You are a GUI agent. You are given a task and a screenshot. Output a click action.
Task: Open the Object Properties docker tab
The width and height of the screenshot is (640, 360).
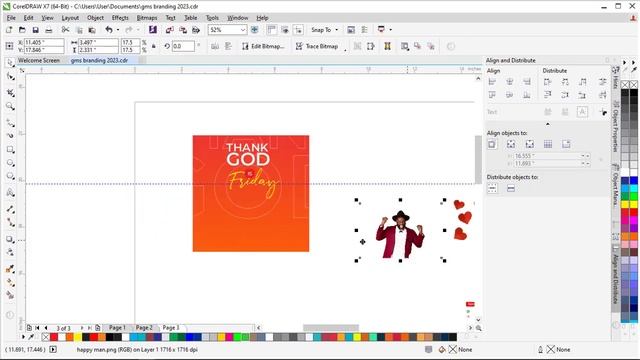(615, 126)
